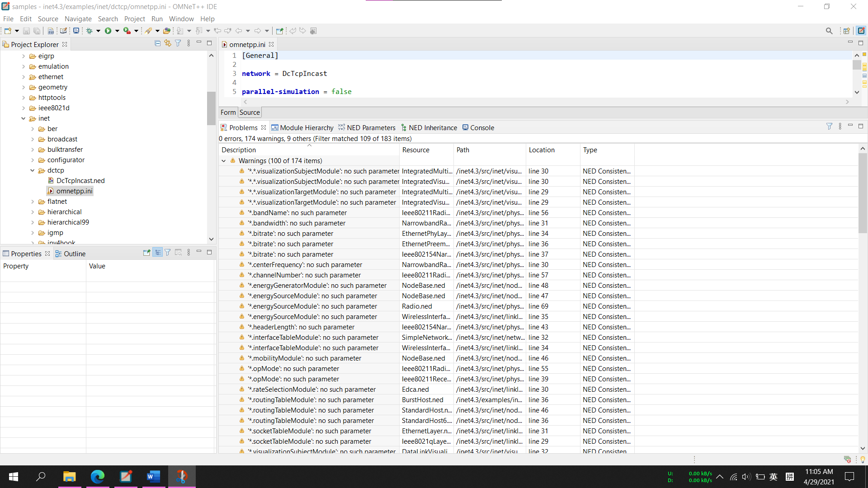The height and width of the screenshot is (488, 868).
Task: Select DcTcpIncast.ned file in tree
Action: (x=80, y=181)
